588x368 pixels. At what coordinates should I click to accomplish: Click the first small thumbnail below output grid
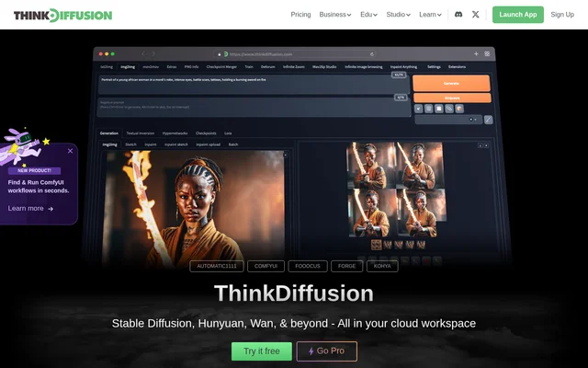point(376,245)
